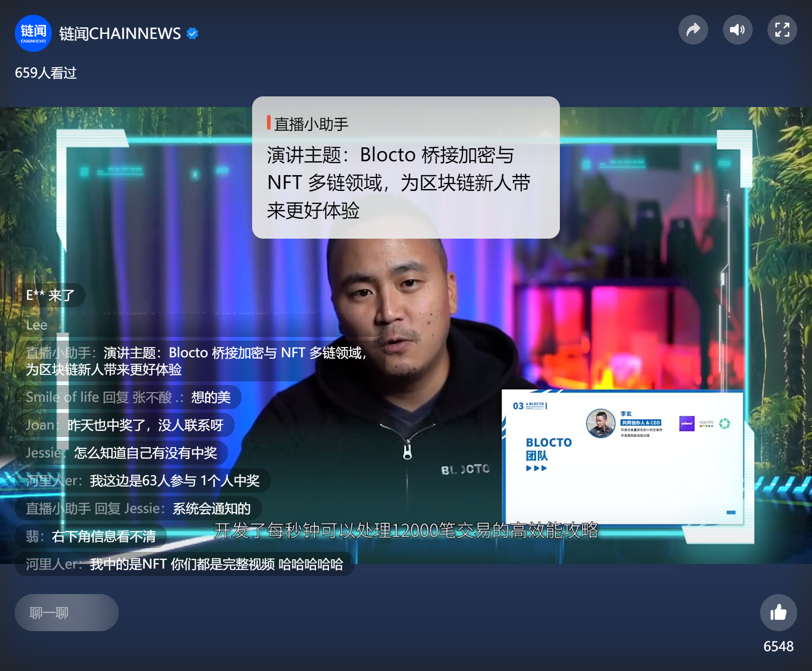Viewport: 812px width, 671px height.
Task: Click Jessie's message '怎么知道自己有没有中奖'
Action: 121,453
